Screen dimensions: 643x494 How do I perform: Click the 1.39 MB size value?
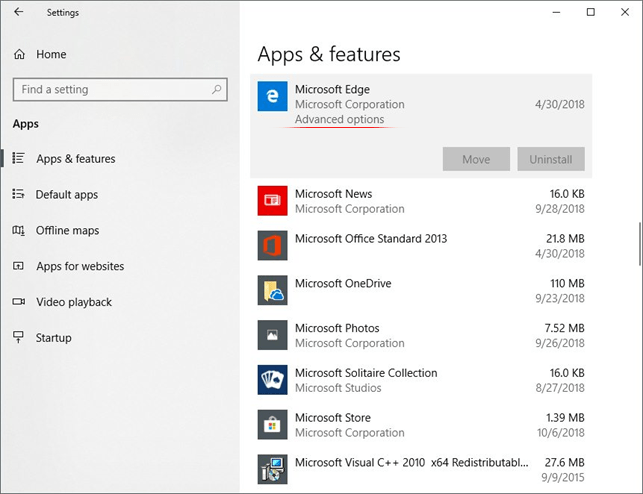(x=565, y=418)
